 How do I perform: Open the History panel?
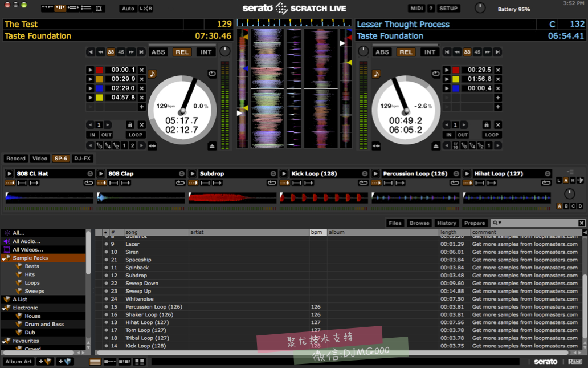tap(447, 223)
